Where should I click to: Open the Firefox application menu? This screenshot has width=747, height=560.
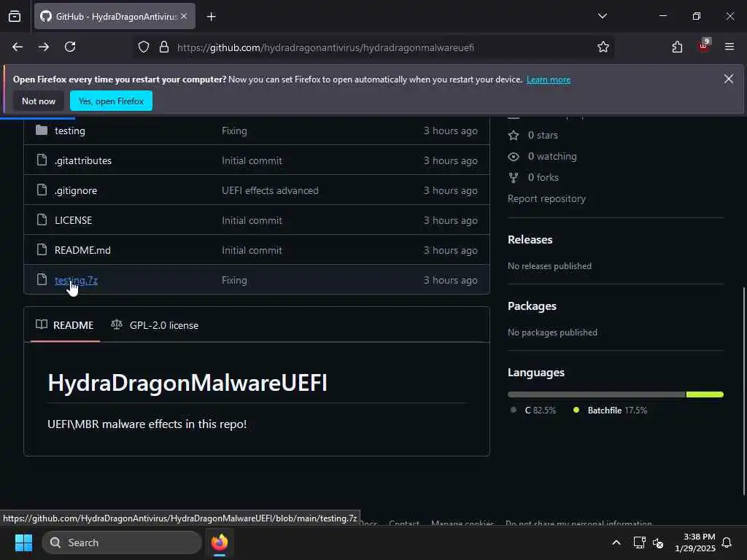coord(729,47)
